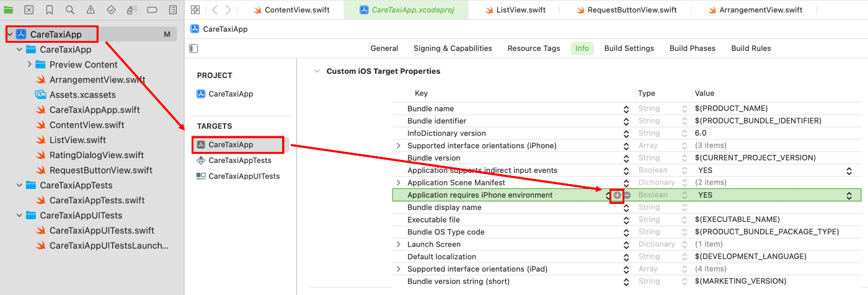Open value dropdown for indirect input events YES

[849, 170]
